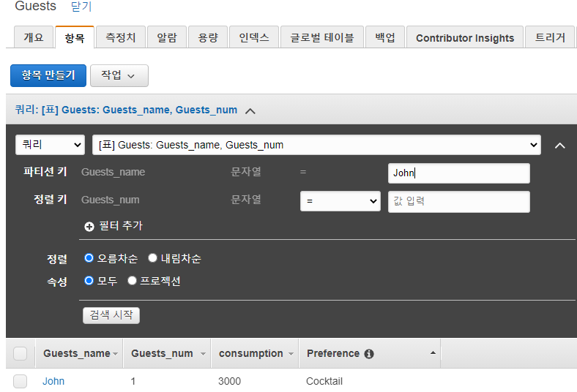Open the 작업 actions dropdown
The width and height of the screenshot is (577, 392).
(x=119, y=75)
